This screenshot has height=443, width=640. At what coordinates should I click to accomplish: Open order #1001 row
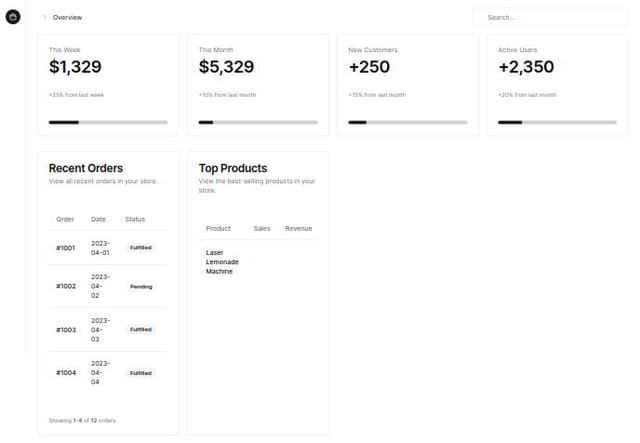click(66, 247)
